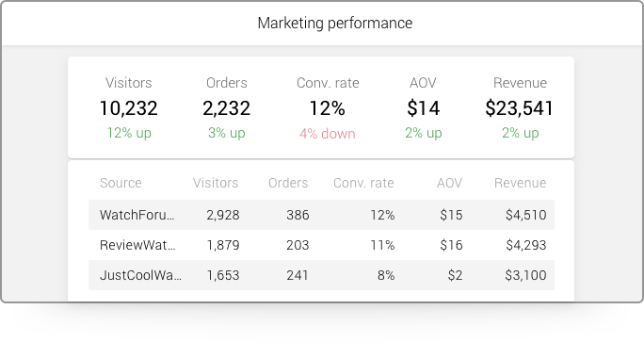Open the ReviewWat… source row
Screen dimensions: 644x342
click(321, 245)
